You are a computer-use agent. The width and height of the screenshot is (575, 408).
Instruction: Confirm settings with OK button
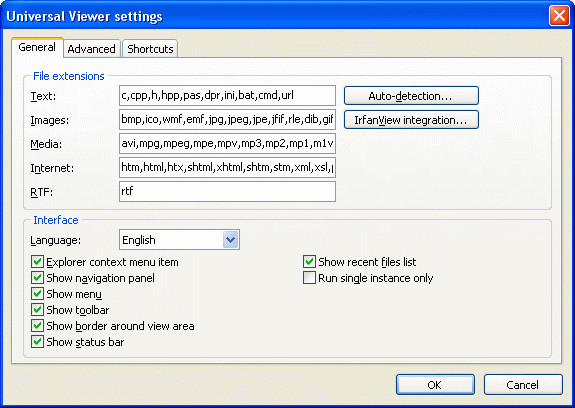(x=435, y=385)
